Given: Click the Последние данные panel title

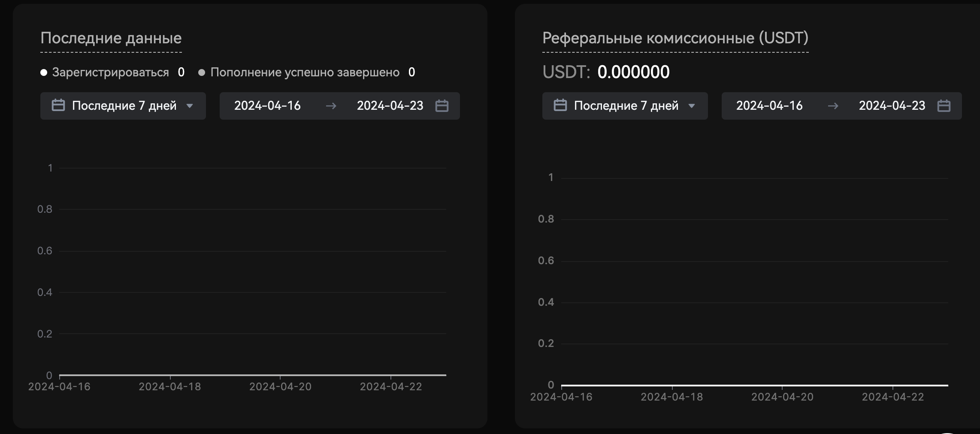Looking at the screenshot, I should (111, 38).
